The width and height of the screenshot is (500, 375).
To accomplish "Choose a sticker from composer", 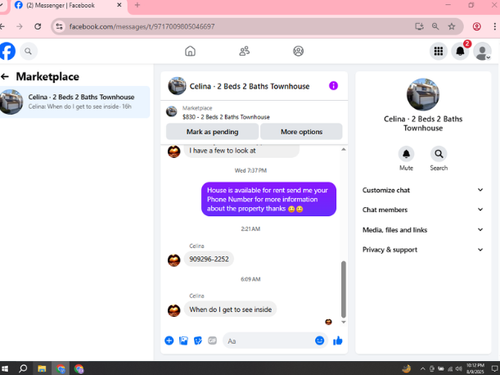I will tap(198, 341).
